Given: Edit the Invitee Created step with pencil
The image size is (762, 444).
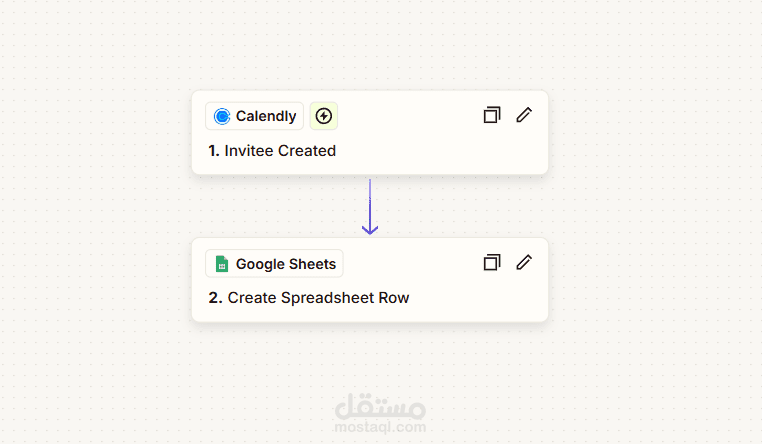Looking at the screenshot, I should point(524,115).
